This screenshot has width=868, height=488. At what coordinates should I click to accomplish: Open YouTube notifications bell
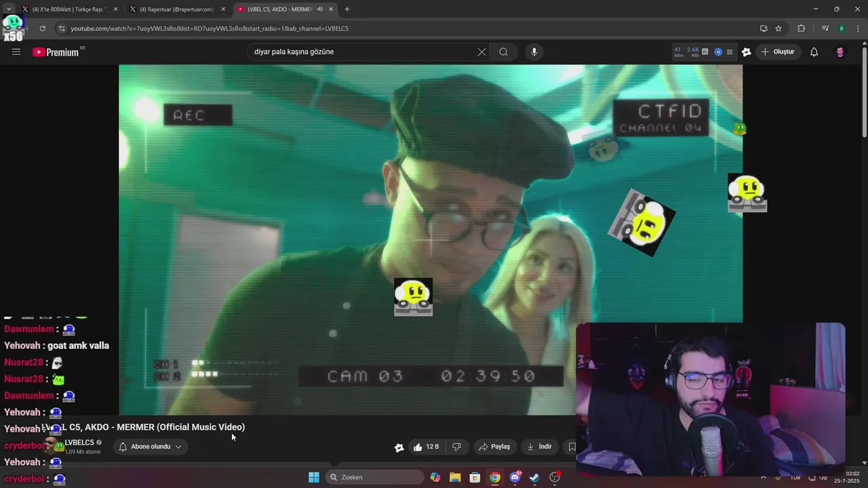(814, 52)
